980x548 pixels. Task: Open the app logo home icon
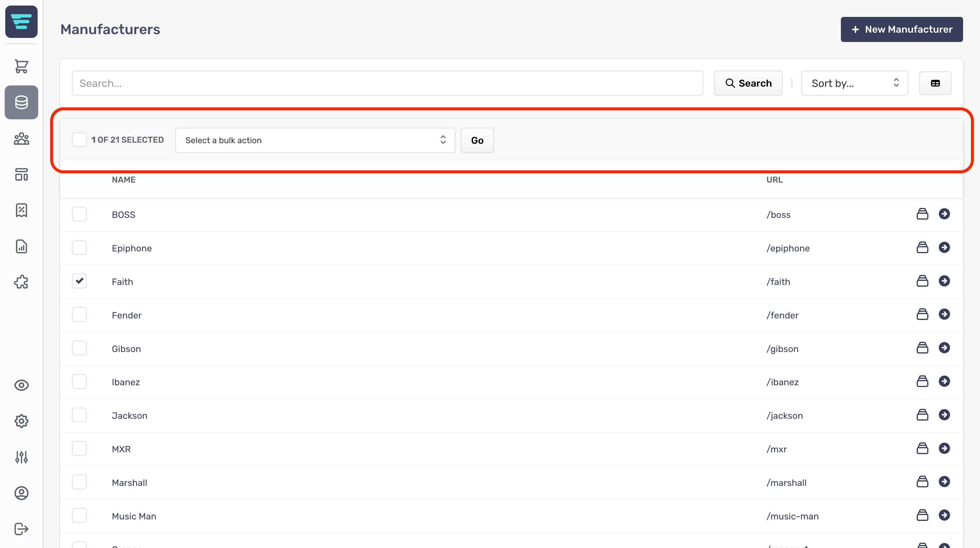click(21, 22)
